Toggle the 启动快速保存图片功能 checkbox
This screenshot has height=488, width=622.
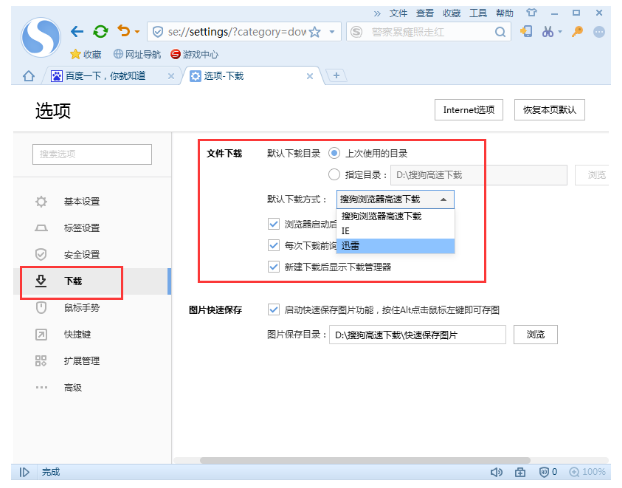[x=274, y=309]
